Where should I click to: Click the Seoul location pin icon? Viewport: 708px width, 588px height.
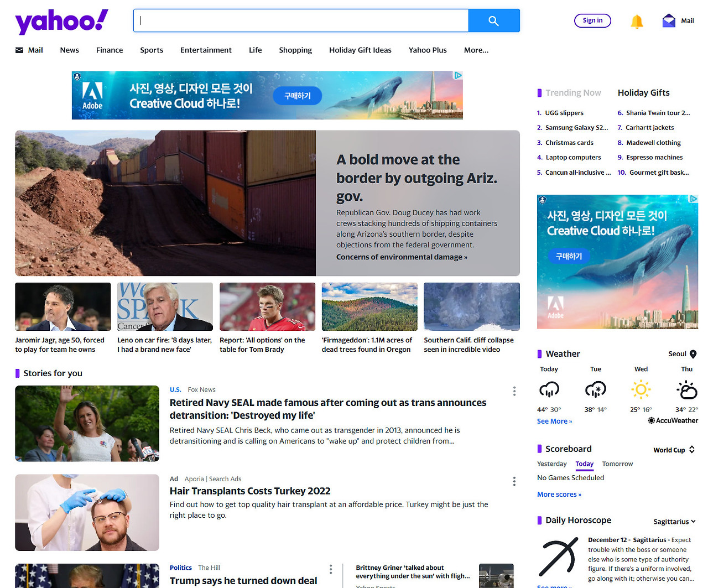[693, 354]
